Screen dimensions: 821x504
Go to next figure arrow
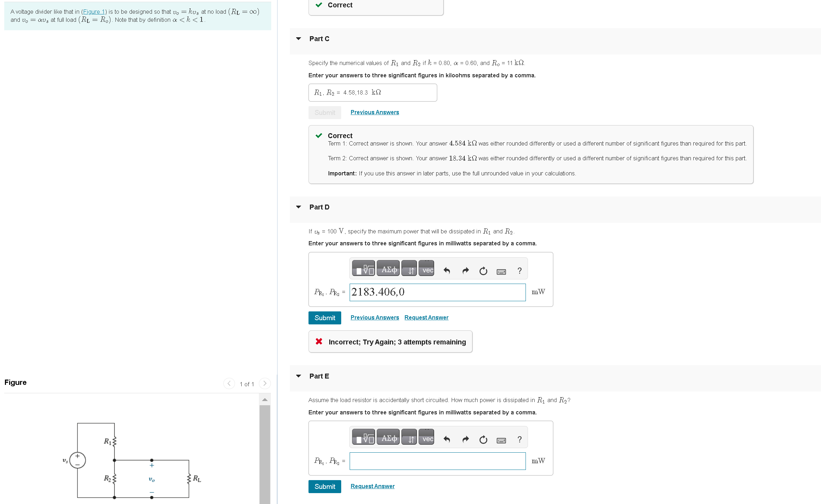(x=265, y=383)
